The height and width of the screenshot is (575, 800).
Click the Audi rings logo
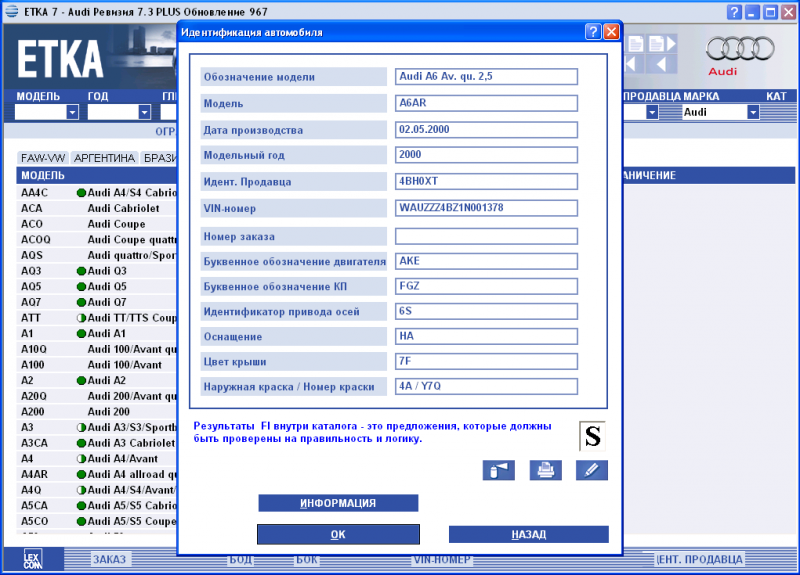740,49
